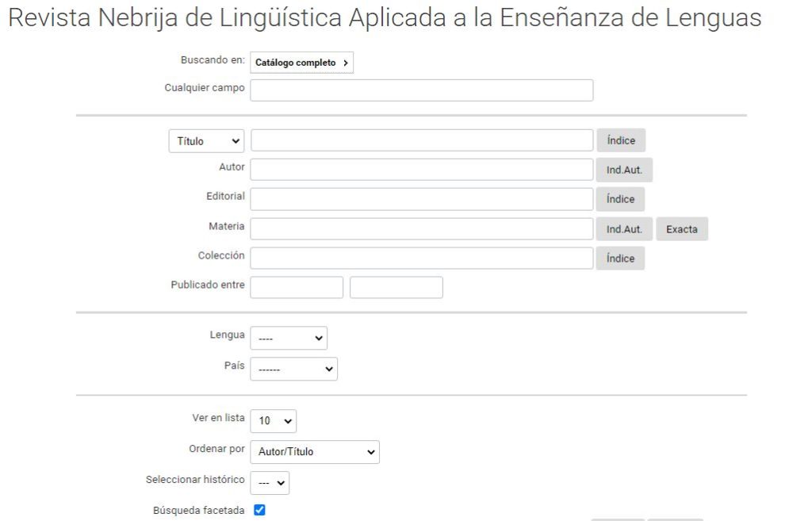812x521 pixels.
Task: Open the Índice button beside Colección
Action: pos(620,258)
